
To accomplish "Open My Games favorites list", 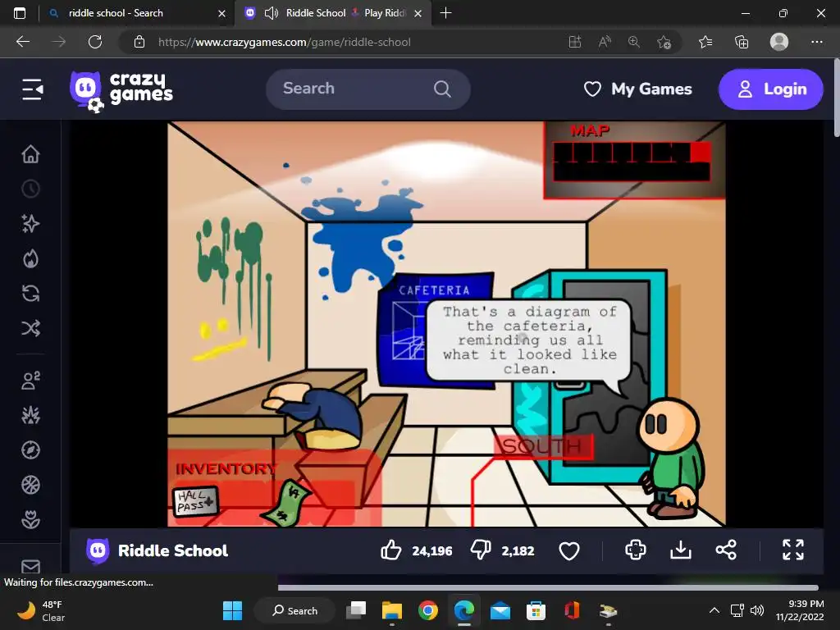I will pos(637,89).
